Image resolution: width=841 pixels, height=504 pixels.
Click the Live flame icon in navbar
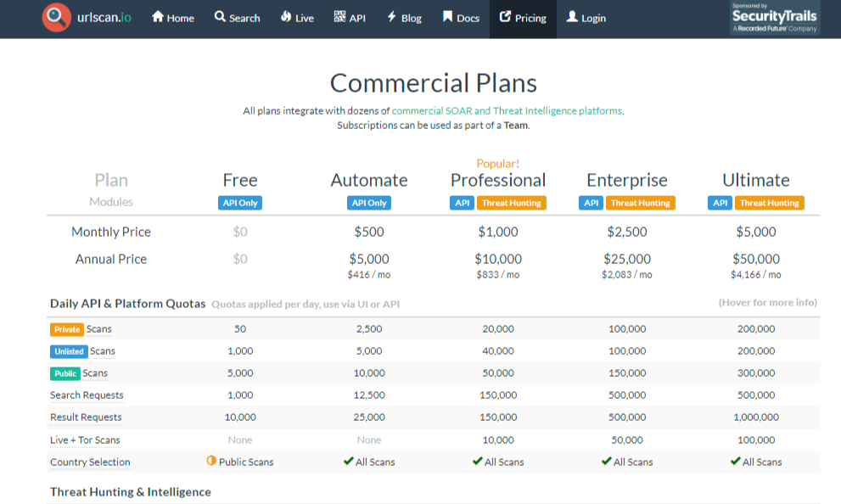(x=286, y=17)
